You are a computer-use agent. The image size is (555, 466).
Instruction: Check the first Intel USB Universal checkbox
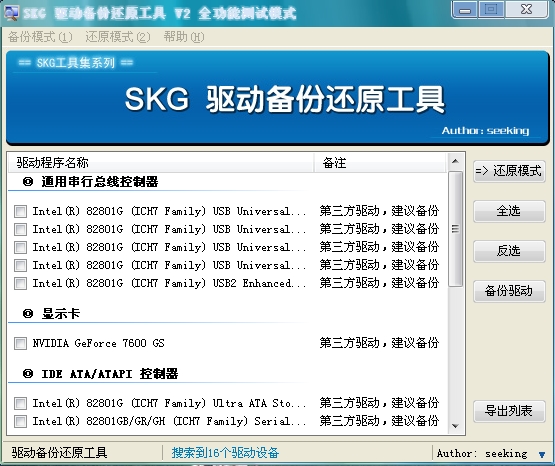coord(20,212)
